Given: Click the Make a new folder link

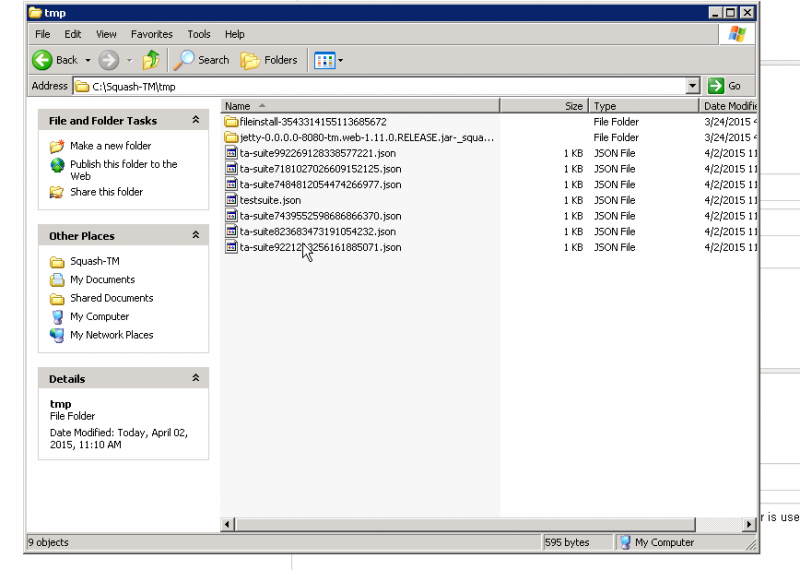Looking at the screenshot, I should (x=110, y=146).
